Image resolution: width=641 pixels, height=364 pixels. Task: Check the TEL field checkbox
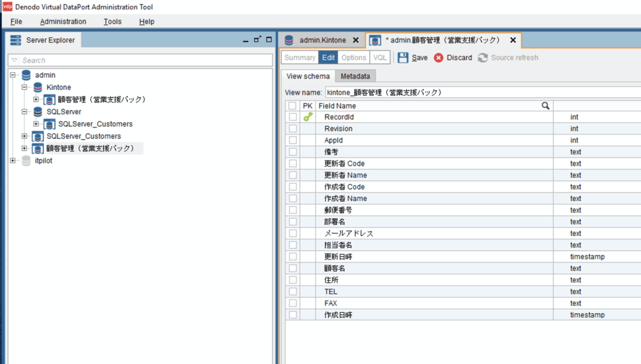click(293, 291)
